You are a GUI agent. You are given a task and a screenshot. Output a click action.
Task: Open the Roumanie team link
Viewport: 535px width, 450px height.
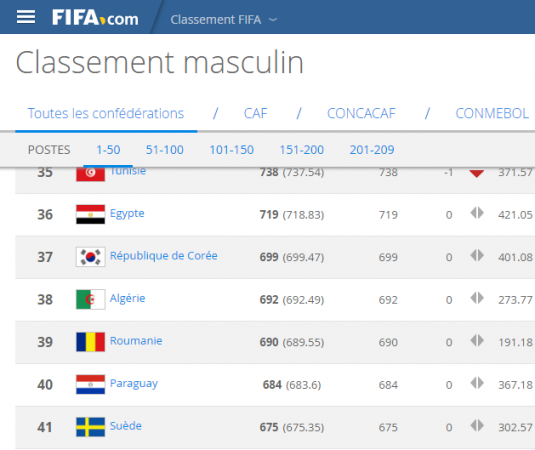[x=136, y=341]
